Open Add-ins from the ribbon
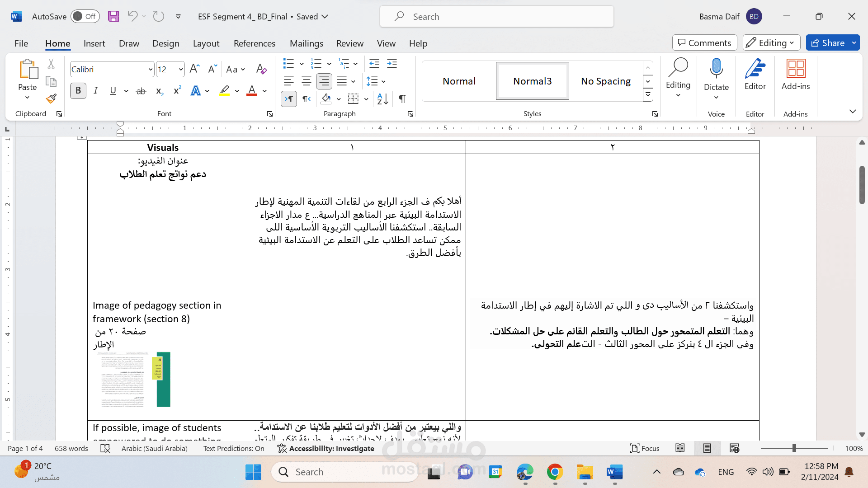This screenshot has width=868, height=488. 796,74
